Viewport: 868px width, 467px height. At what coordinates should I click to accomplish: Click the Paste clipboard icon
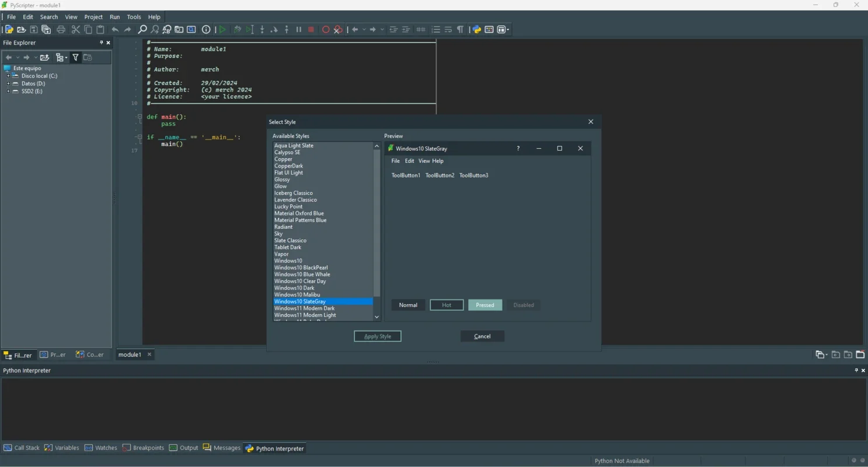tap(100, 30)
